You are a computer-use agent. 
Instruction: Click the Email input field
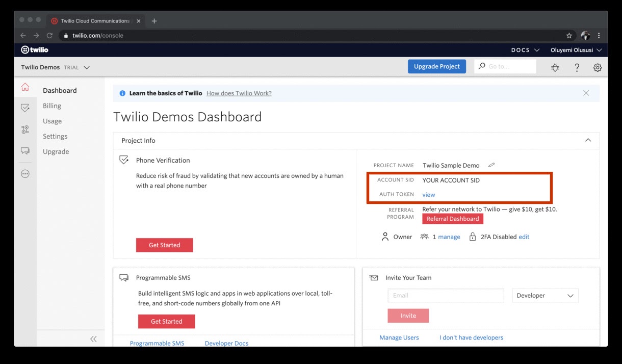[446, 296]
